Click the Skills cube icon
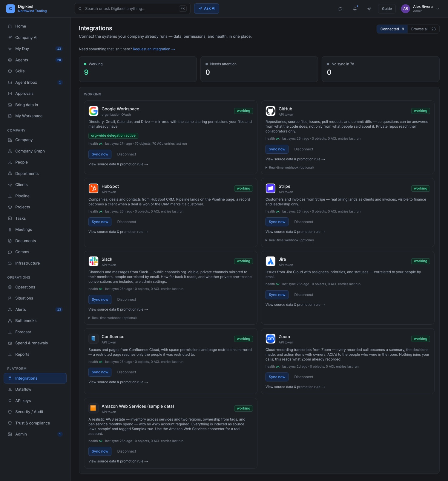Viewport: 448px width, 481px height. (10, 71)
